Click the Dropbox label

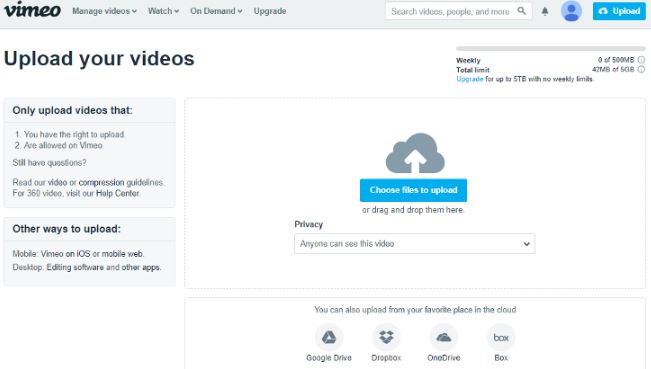pos(386,358)
